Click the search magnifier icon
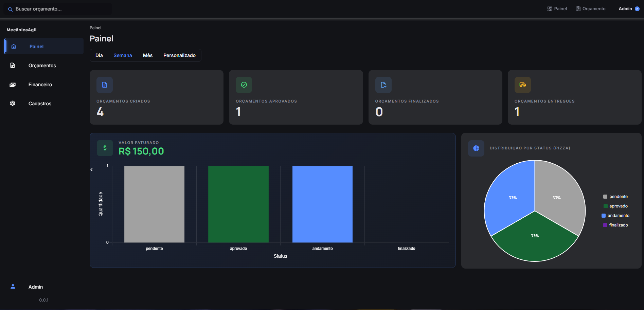The width and height of the screenshot is (644, 310). point(10,9)
